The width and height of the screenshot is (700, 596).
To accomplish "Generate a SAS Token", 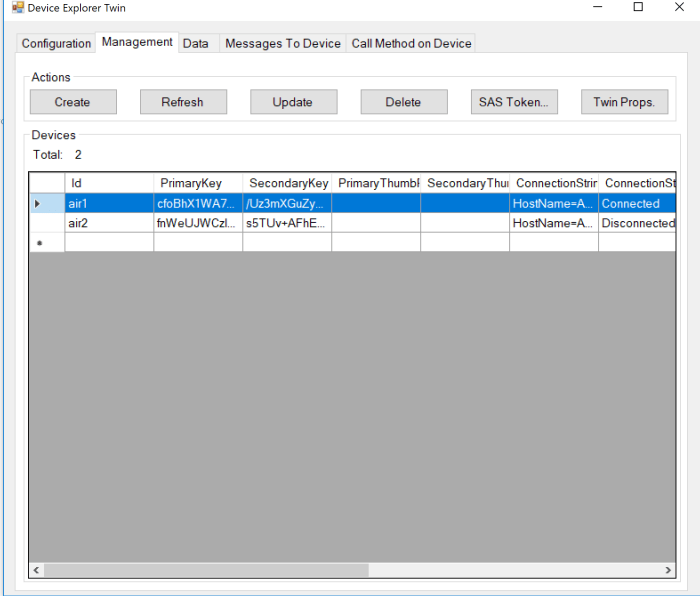I will click(x=514, y=102).
